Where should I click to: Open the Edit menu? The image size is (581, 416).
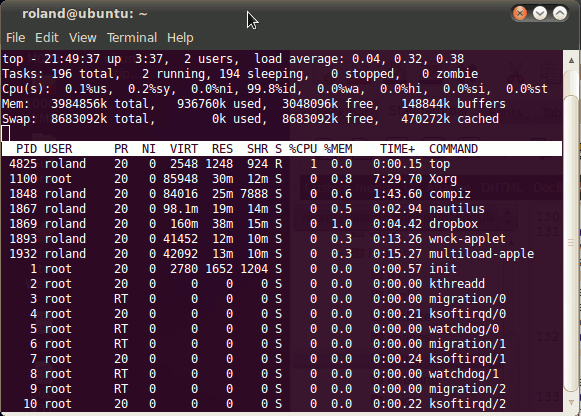47,38
